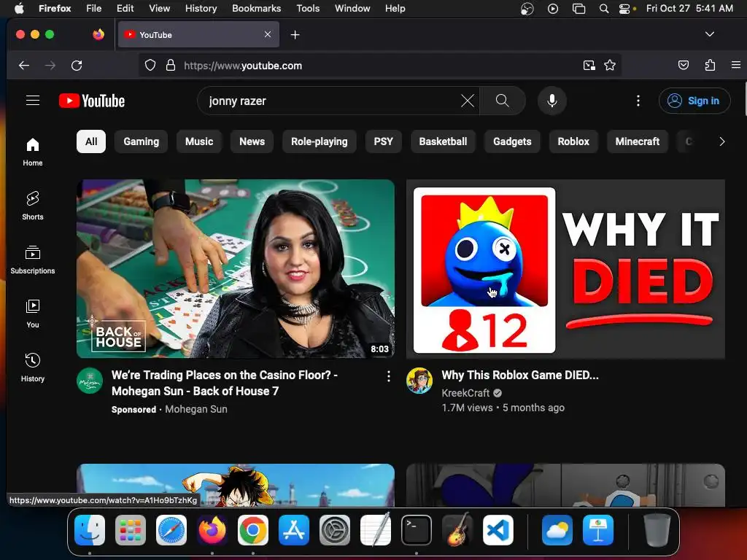Show more filter chips with right arrow

pos(721,141)
